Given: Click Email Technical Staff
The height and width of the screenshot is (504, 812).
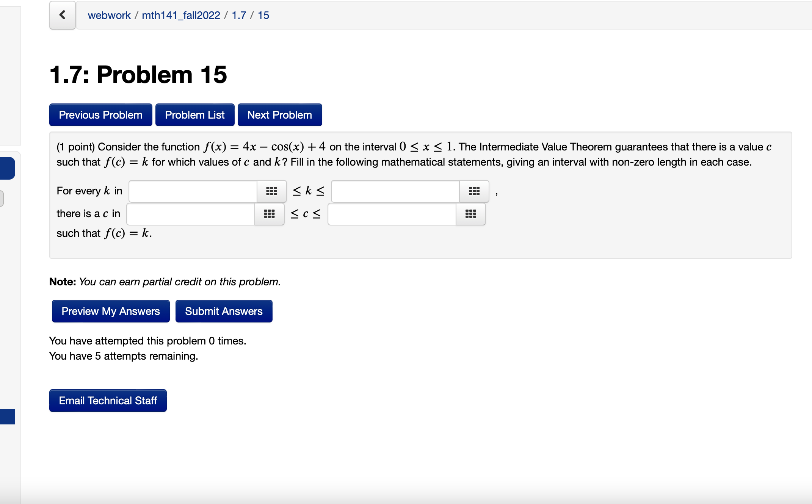Looking at the screenshot, I should pyautogui.click(x=108, y=401).
